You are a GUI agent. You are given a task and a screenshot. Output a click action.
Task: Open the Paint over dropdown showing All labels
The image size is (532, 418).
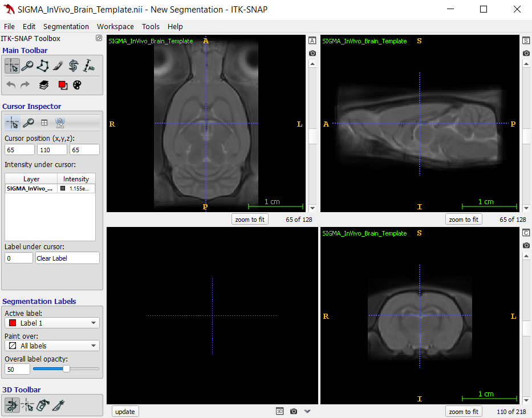[52, 345]
